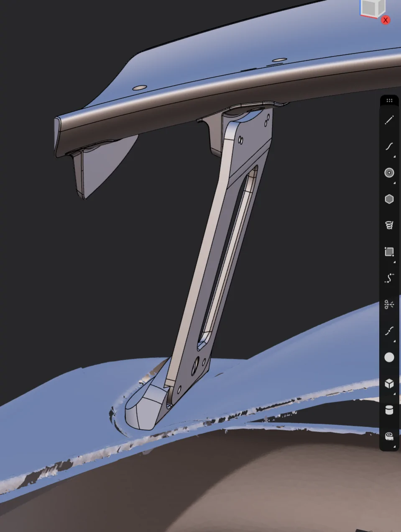Screen dimensions: 401x532
Task: Select the Circle sketch tool
Action: (x=389, y=173)
